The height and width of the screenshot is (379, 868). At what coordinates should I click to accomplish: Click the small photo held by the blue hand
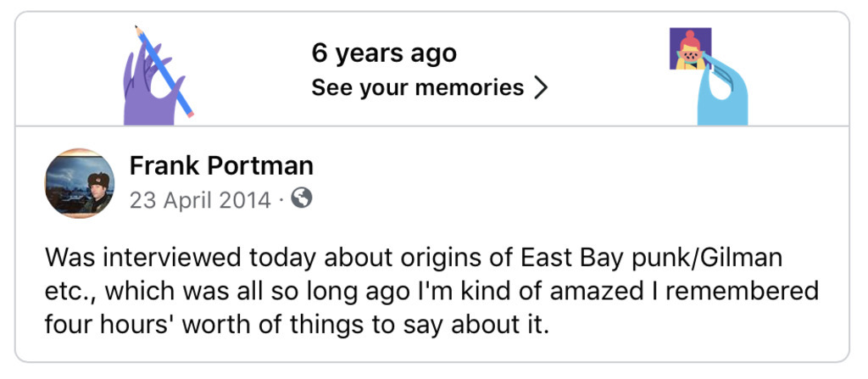click(x=690, y=48)
